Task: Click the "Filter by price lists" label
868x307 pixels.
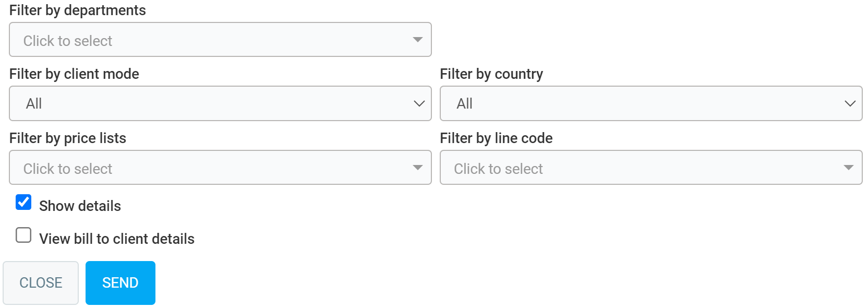Action: 68,138
